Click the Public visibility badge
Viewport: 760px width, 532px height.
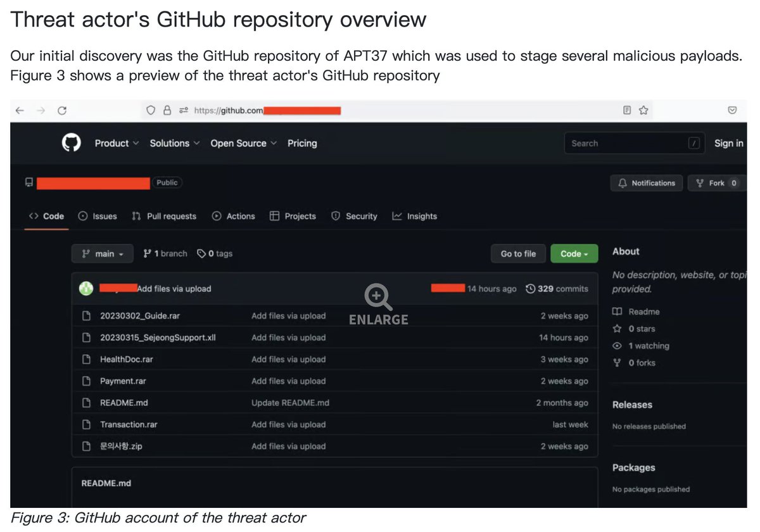pyautogui.click(x=167, y=182)
